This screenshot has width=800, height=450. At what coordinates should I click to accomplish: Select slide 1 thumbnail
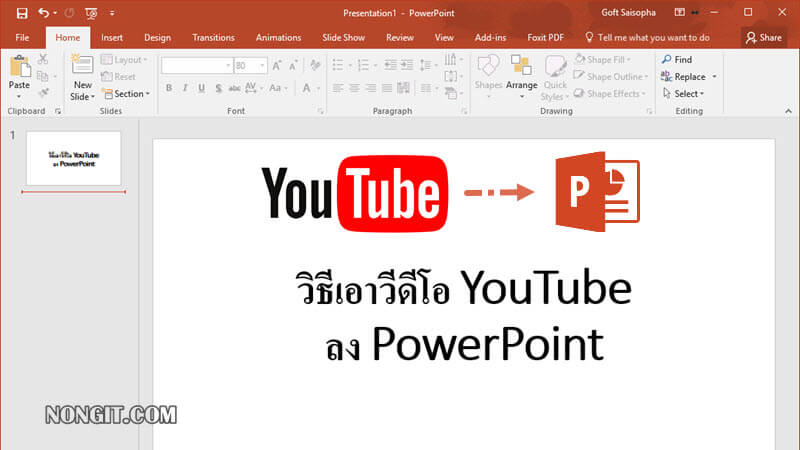pyautogui.click(x=73, y=158)
